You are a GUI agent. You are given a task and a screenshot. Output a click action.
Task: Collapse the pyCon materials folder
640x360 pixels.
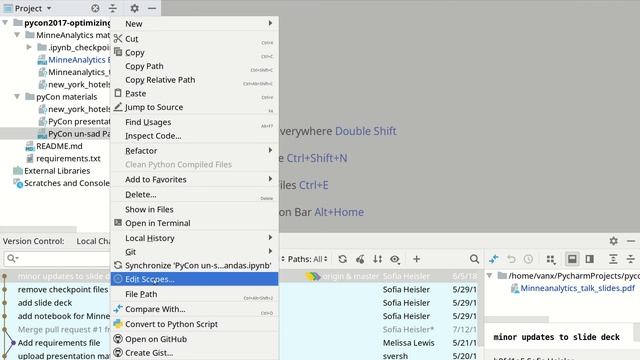coord(17,97)
